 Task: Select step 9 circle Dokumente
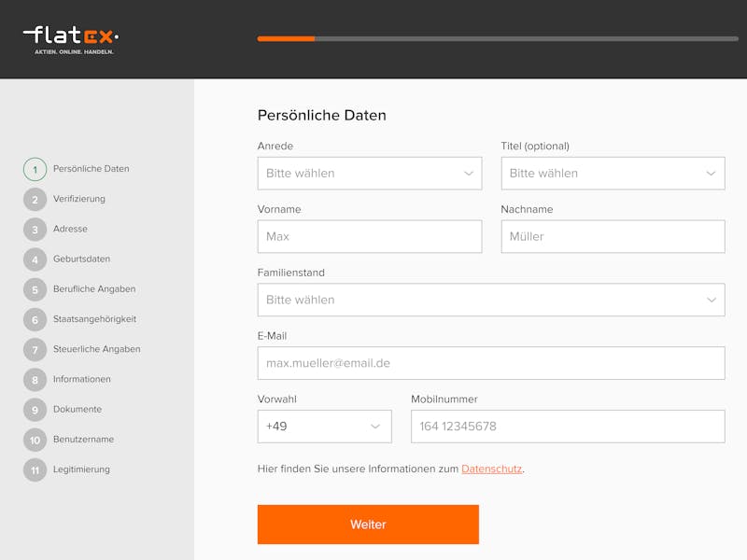click(35, 410)
